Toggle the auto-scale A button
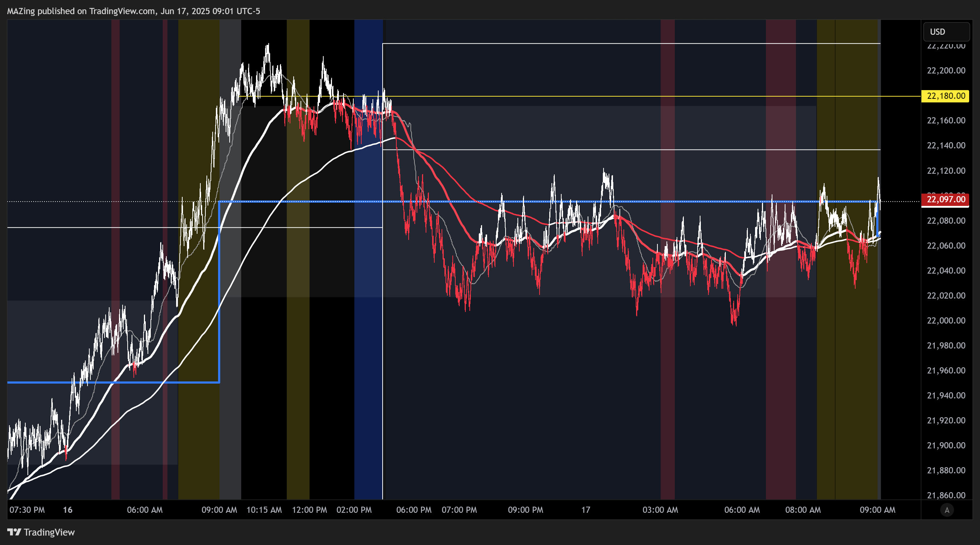The image size is (980, 545). click(x=947, y=510)
